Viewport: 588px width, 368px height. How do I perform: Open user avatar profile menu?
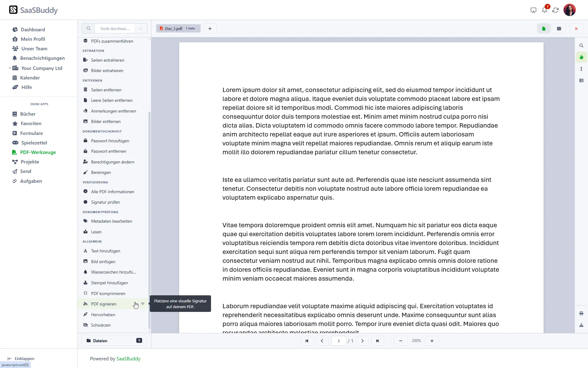(570, 10)
